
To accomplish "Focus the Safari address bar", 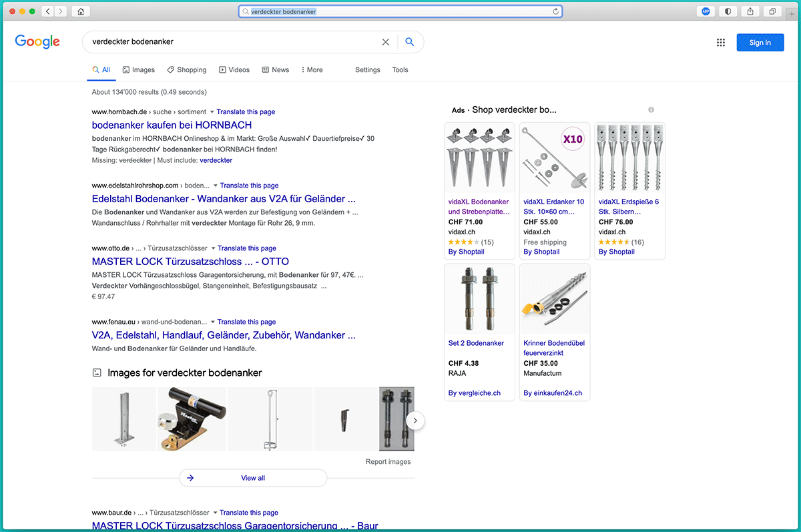I will pos(400,11).
